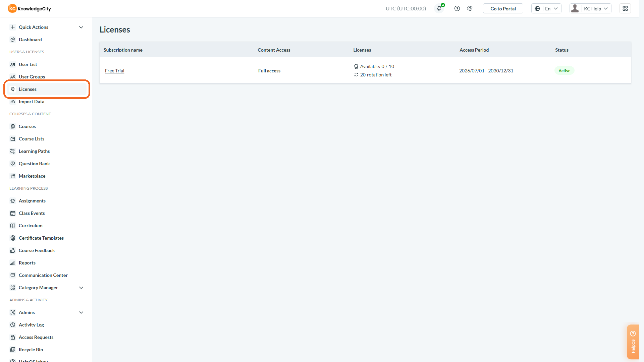The image size is (644, 362).
Task: Click the help question mark icon
Action: (x=457, y=8)
